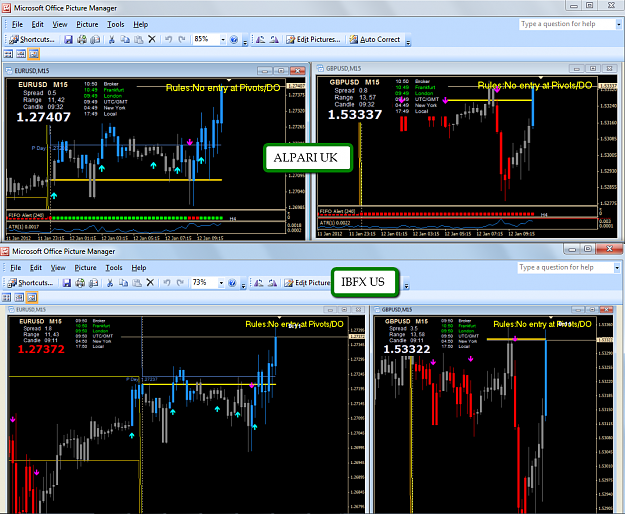Click Delete X icon in 73% zoom window

(x=150, y=283)
